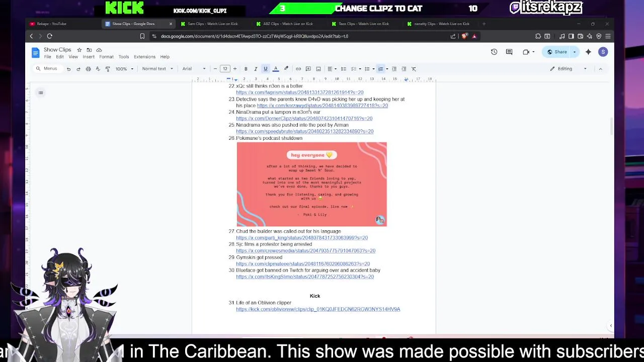Activate the Paint format tool
The width and height of the screenshot is (644, 362).
pyautogui.click(x=108, y=69)
